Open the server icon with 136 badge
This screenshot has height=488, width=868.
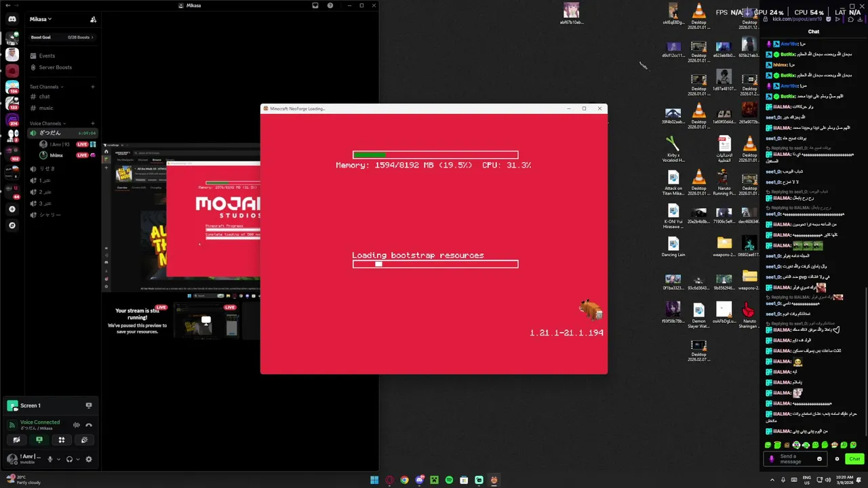point(12,87)
